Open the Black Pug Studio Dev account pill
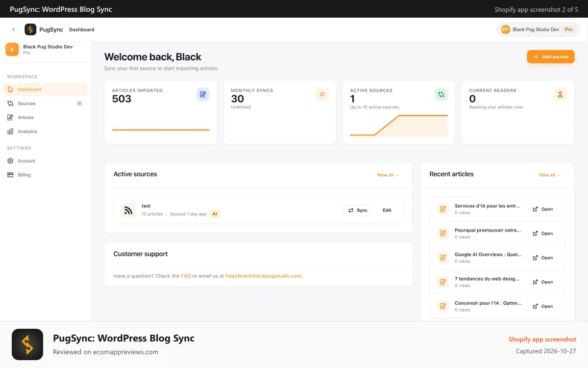 tap(538, 29)
